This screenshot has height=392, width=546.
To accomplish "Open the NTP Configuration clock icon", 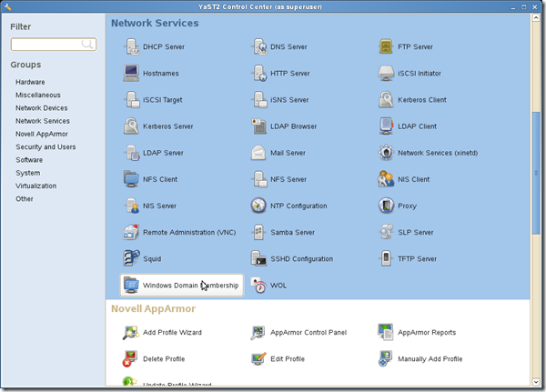I will tap(258, 206).
